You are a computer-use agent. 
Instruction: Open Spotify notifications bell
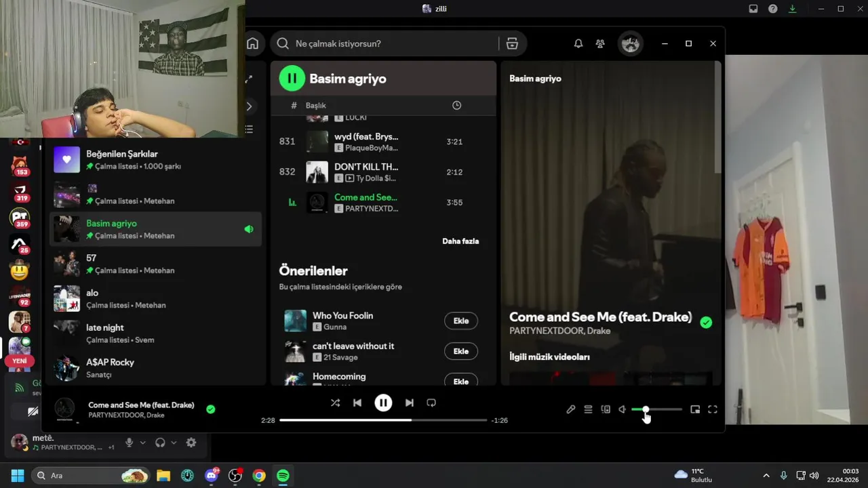pos(578,43)
